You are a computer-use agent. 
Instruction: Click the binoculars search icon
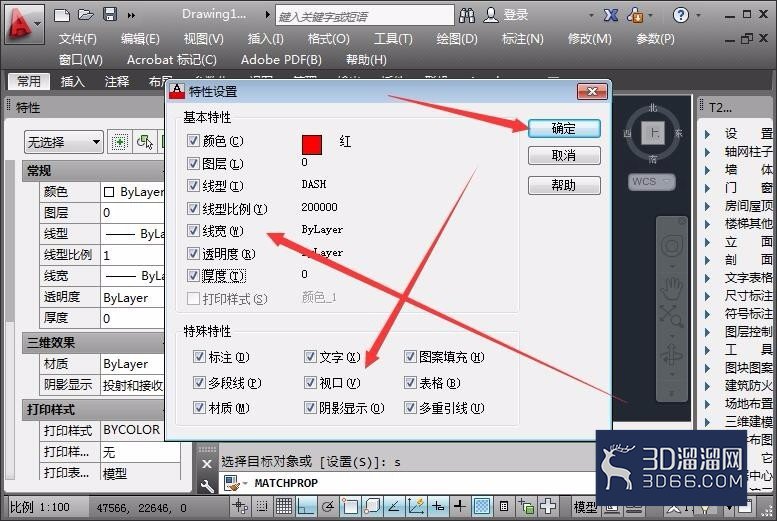[x=466, y=15]
